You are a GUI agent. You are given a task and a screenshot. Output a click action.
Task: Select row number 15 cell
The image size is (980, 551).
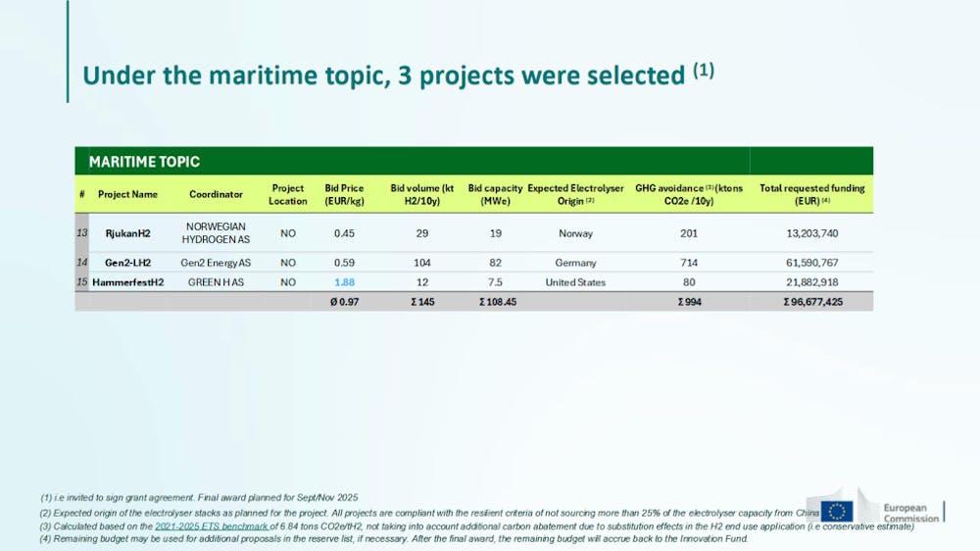click(x=82, y=282)
